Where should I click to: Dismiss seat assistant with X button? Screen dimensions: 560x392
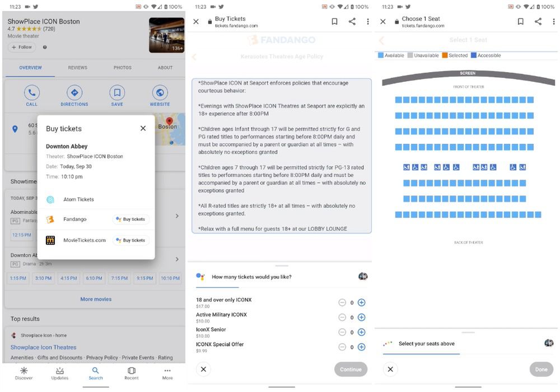pyautogui.click(x=390, y=369)
